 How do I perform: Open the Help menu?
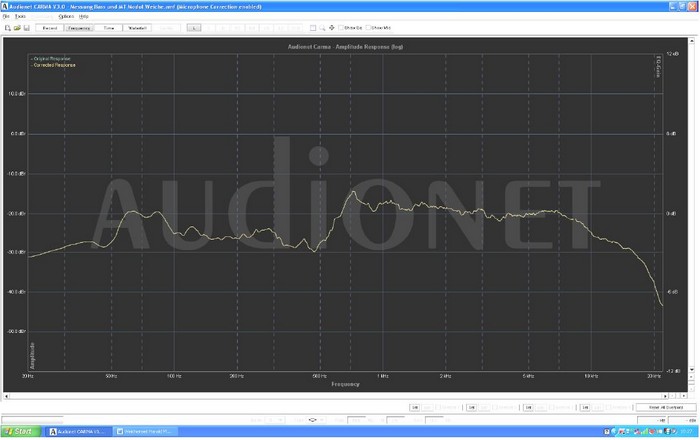pyautogui.click(x=83, y=17)
